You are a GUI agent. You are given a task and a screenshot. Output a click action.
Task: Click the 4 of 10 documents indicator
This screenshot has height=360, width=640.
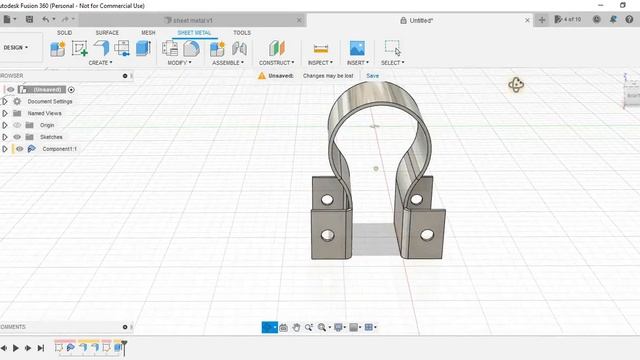pos(568,19)
